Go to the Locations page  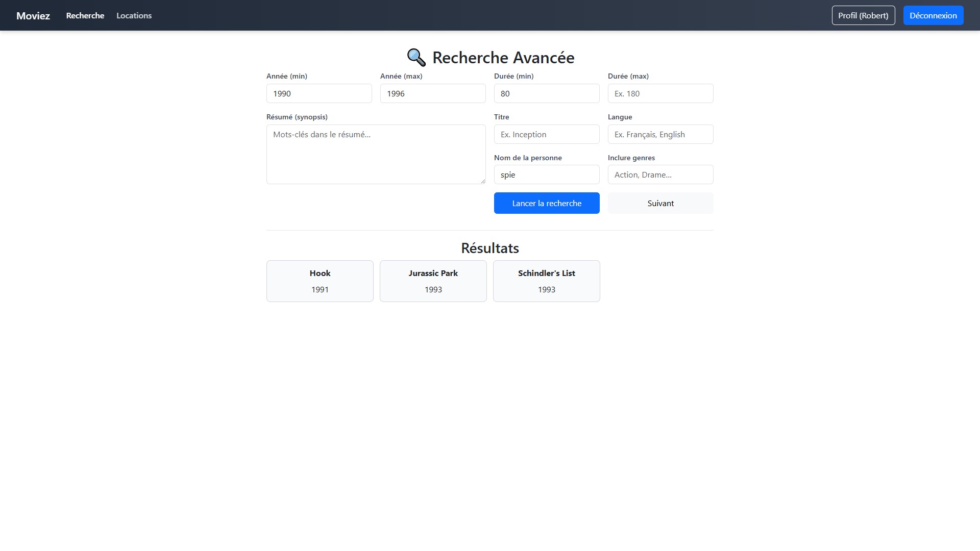click(134, 16)
